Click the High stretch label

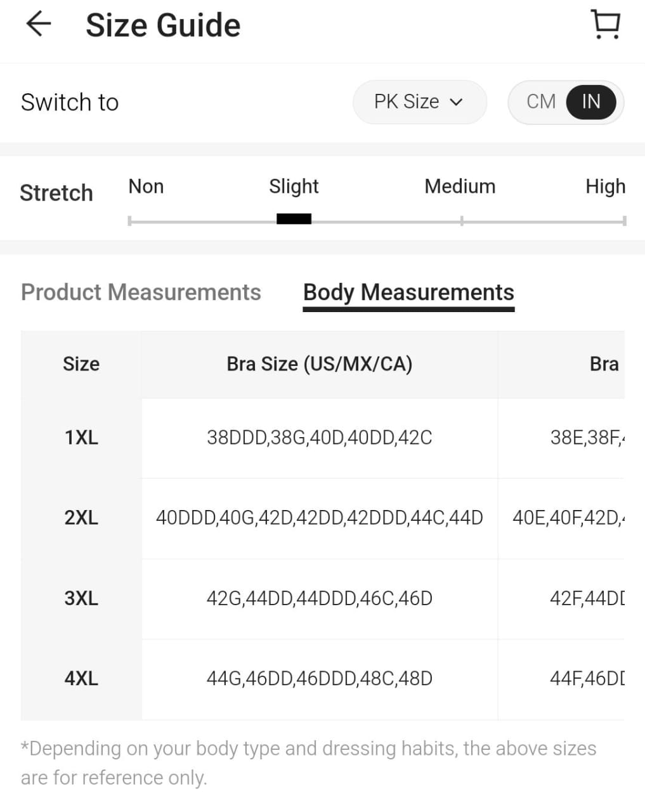[604, 187]
